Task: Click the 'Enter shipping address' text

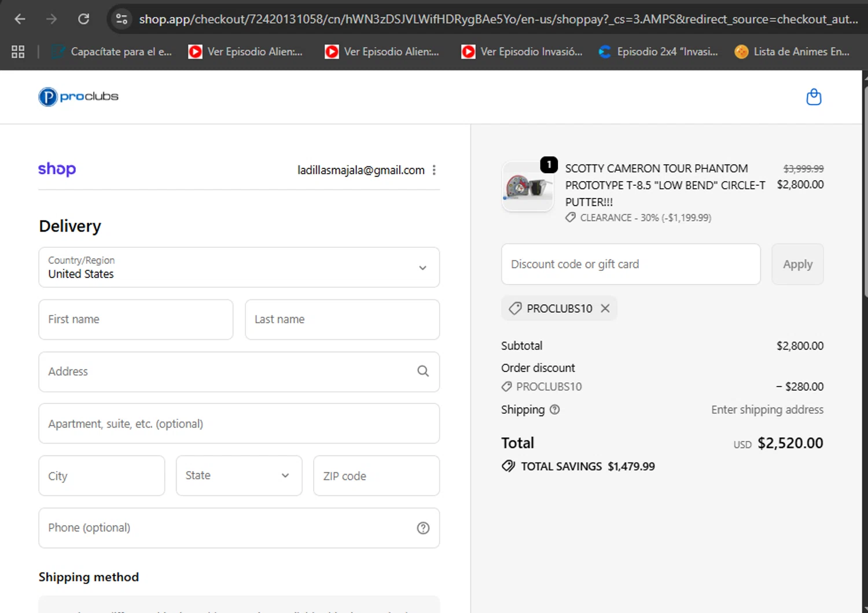Action: [767, 410]
